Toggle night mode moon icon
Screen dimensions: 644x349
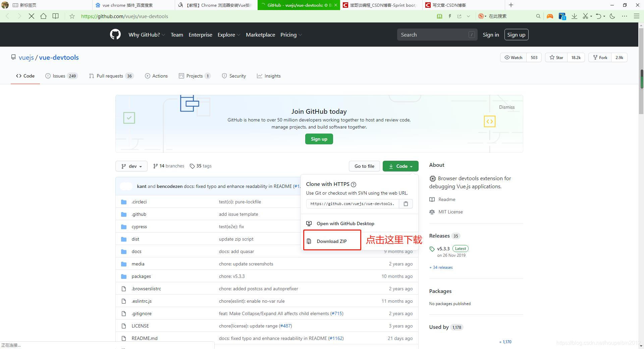pyautogui.click(x=612, y=16)
